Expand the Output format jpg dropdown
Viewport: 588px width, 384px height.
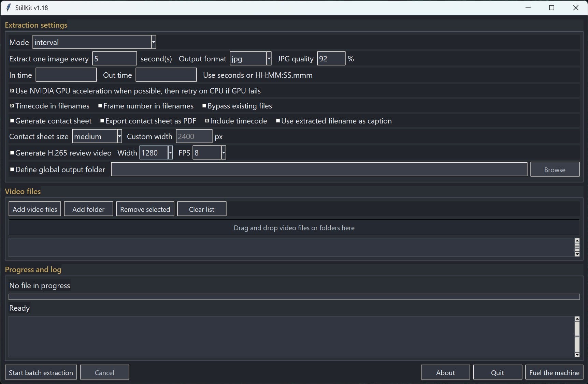(269, 59)
